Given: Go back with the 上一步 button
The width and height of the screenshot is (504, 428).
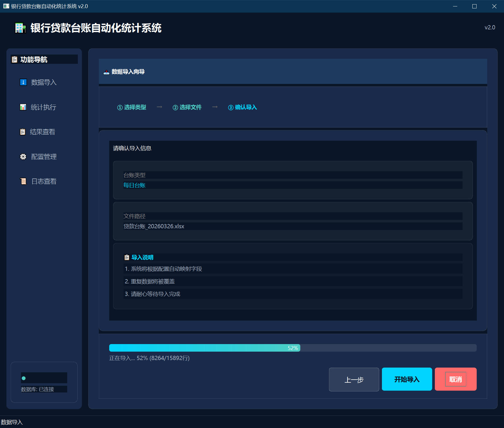Looking at the screenshot, I should tap(354, 380).
